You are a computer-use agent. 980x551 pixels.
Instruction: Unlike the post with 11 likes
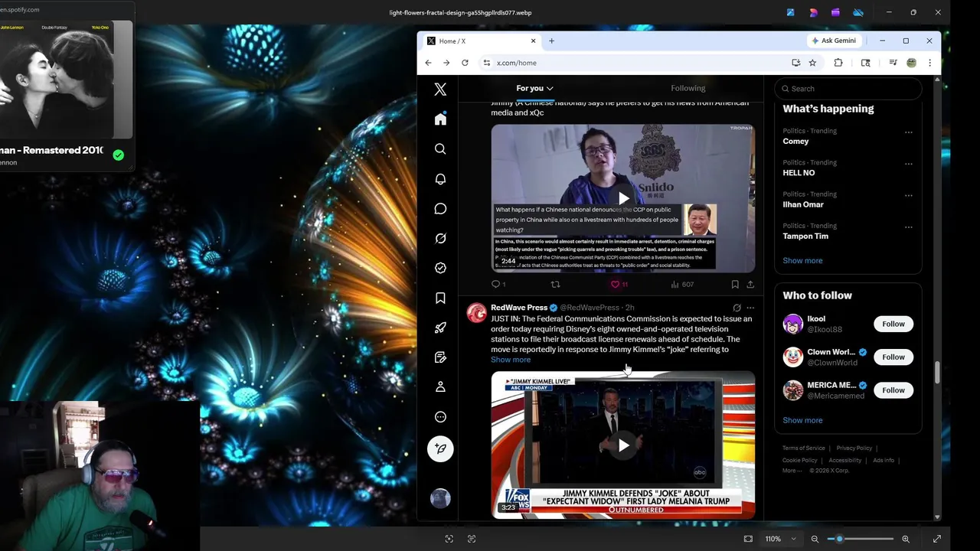(619, 284)
